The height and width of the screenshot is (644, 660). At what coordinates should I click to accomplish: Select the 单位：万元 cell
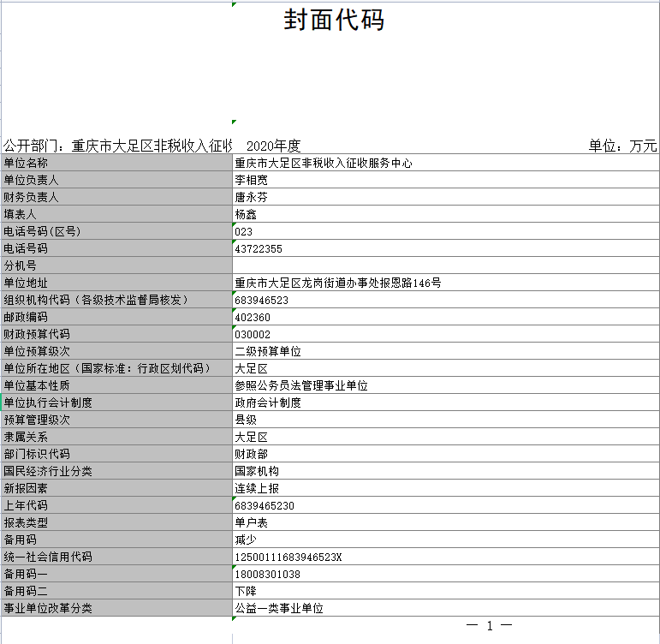(x=622, y=146)
